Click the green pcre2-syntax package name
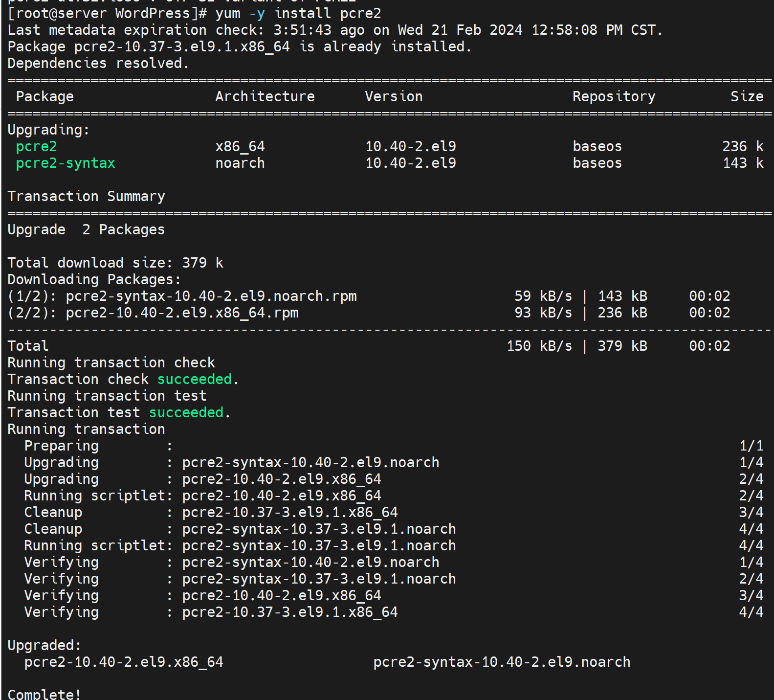774x700 pixels. [x=66, y=163]
